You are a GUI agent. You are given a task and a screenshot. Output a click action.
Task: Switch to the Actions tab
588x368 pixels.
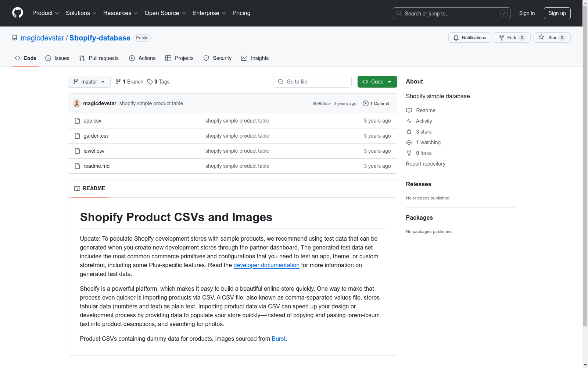point(142,58)
